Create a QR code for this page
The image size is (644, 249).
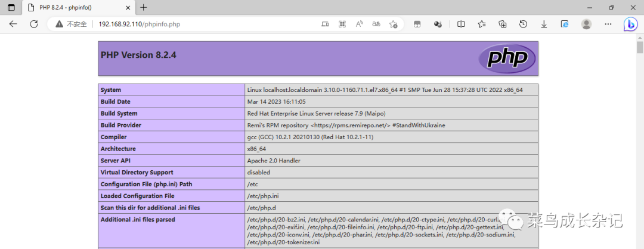342,24
